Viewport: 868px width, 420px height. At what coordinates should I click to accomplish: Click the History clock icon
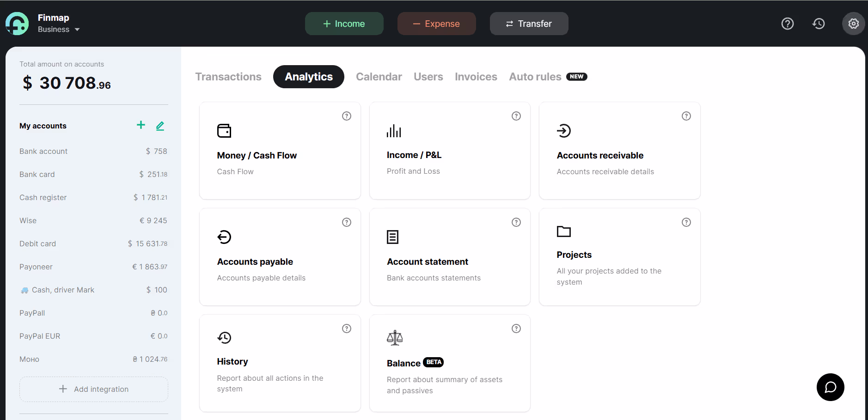[x=224, y=337]
